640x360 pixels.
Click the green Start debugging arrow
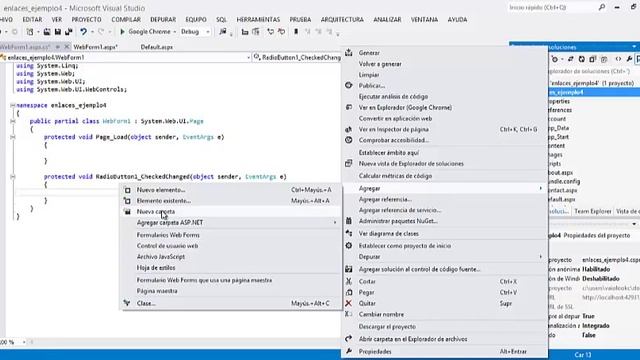click(x=122, y=31)
